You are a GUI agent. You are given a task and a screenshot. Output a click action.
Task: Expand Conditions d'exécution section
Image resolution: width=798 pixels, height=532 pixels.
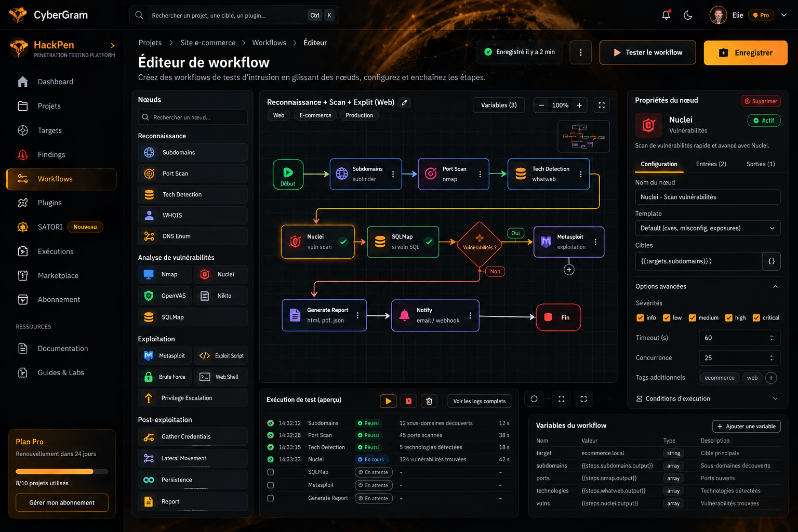tap(775, 398)
